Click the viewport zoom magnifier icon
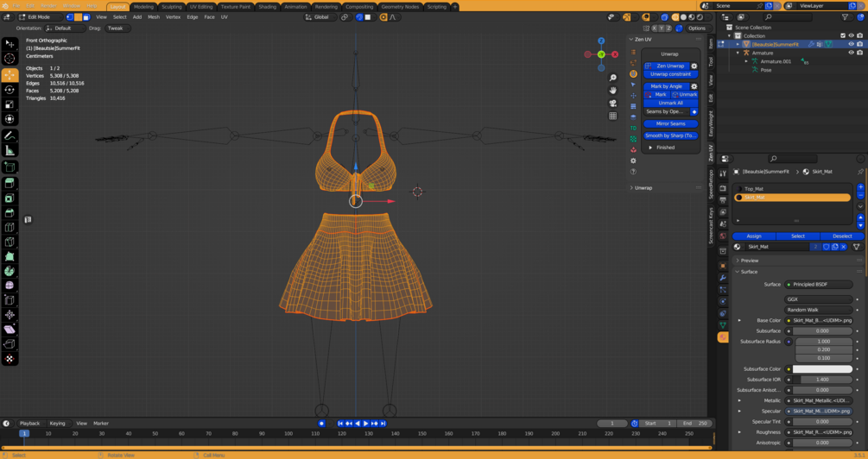The image size is (868, 459). click(x=613, y=78)
